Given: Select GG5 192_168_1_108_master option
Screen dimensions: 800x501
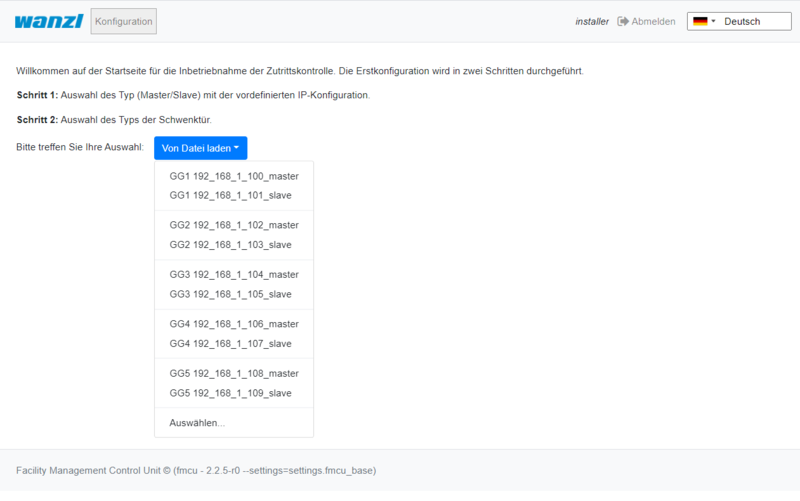Looking at the screenshot, I should tap(234, 373).
